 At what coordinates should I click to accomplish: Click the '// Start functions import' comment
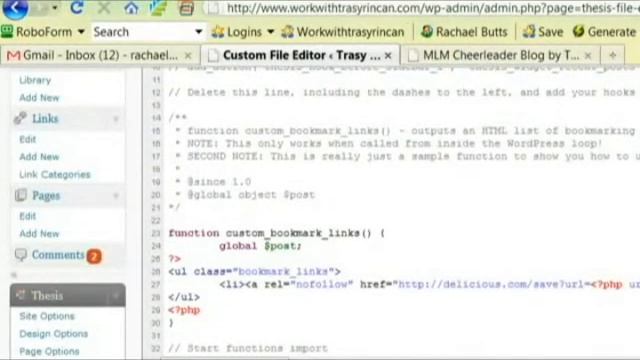(248, 348)
